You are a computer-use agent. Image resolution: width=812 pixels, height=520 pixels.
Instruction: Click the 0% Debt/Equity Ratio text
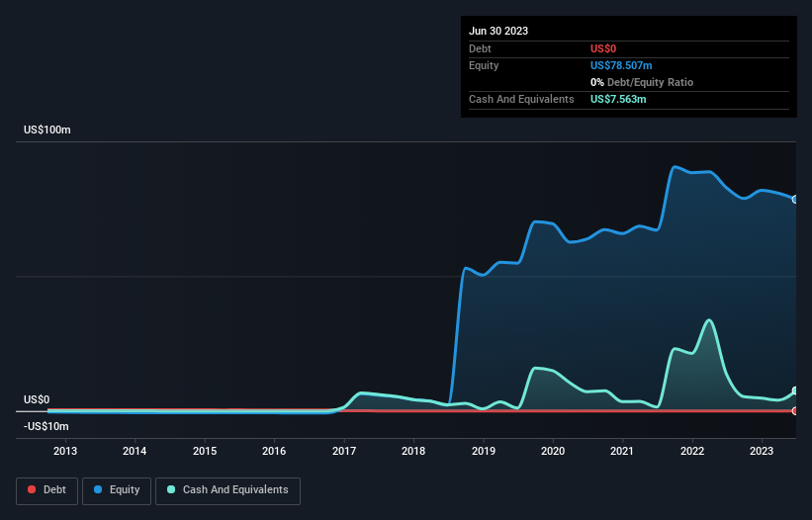point(642,82)
